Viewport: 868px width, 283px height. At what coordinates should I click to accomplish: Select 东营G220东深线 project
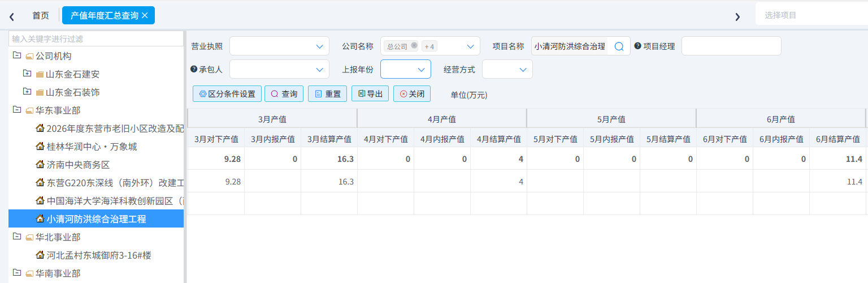[x=115, y=183]
